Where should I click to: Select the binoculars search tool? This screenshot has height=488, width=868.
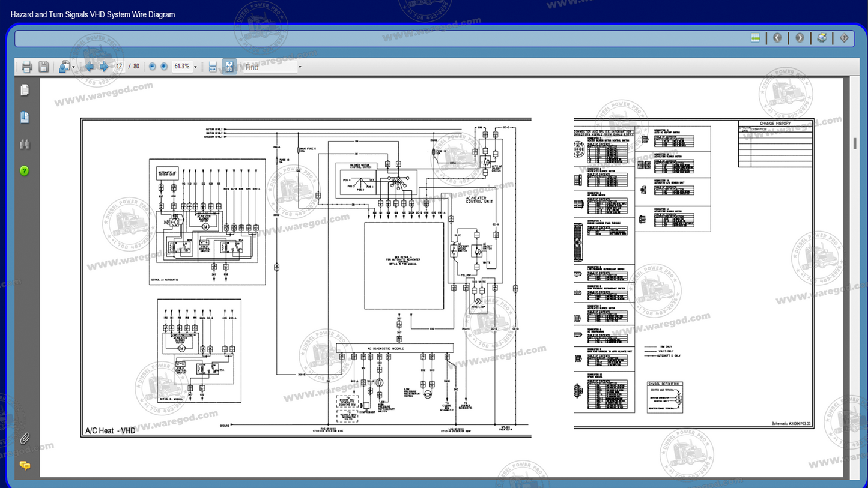click(x=24, y=143)
